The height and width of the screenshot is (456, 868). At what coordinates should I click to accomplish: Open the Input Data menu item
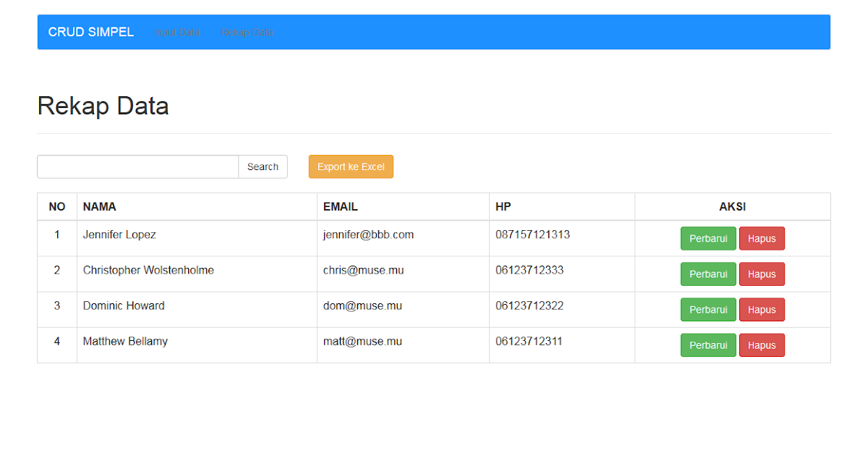pyautogui.click(x=177, y=32)
